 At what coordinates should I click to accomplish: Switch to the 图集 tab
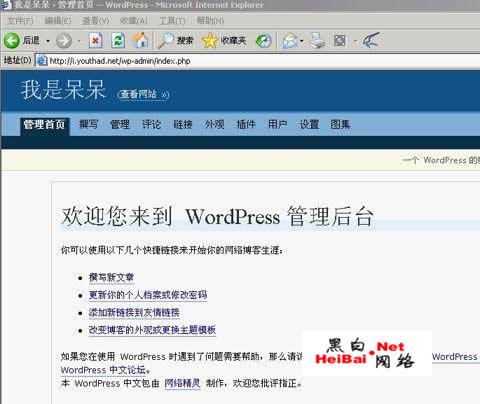[x=340, y=125]
